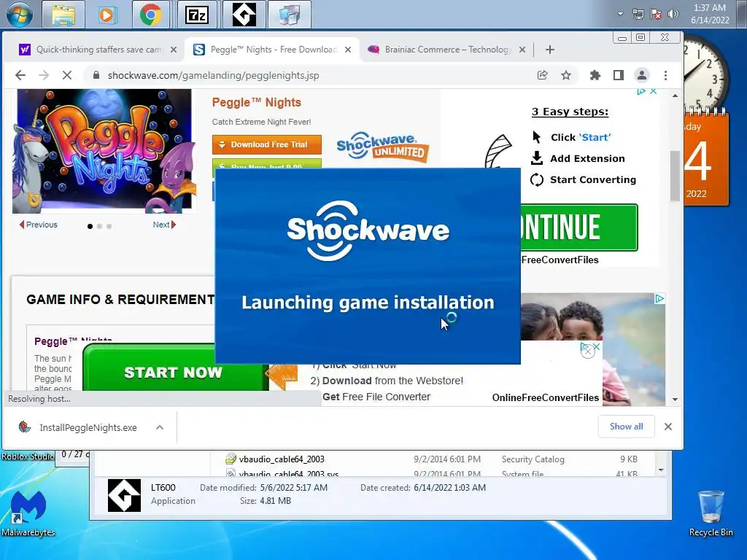Select vbaudio_cable64_2003 in Explorer window

pos(282,459)
